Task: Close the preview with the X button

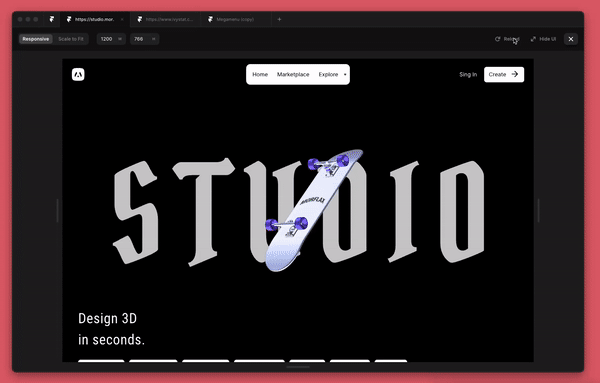Action: (x=571, y=39)
